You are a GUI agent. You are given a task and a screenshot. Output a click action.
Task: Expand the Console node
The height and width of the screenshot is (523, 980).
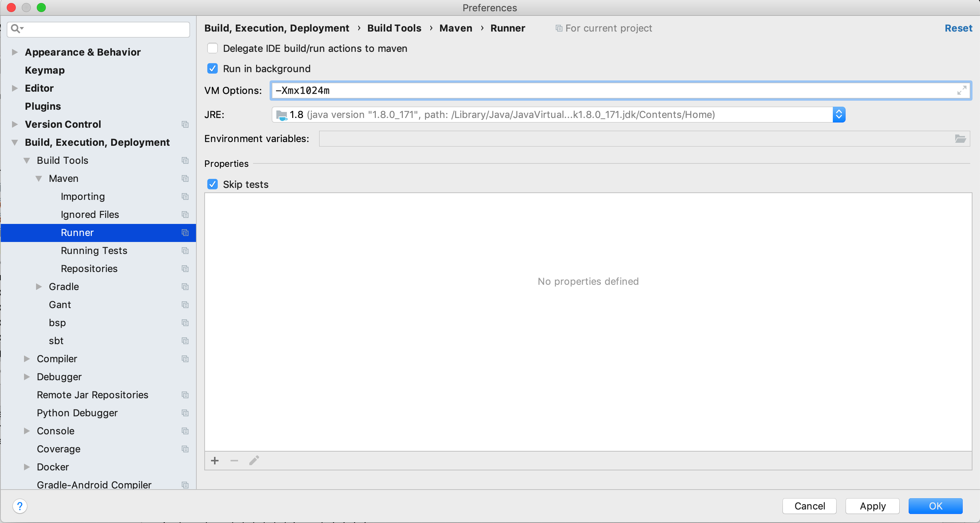coord(27,431)
